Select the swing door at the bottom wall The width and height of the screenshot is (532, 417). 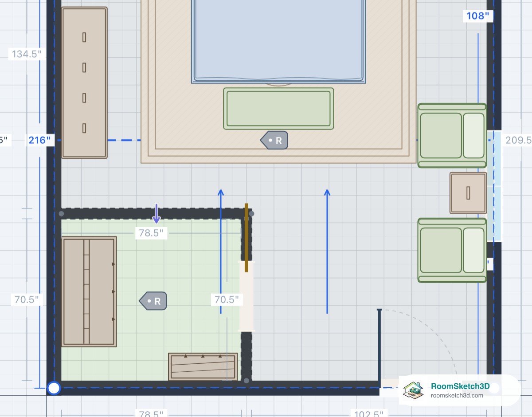point(379,345)
